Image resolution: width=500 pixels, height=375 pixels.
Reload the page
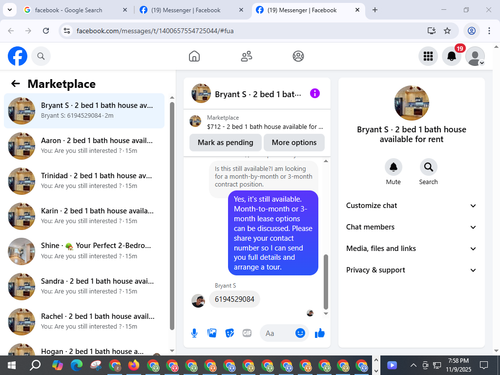click(46, 31)
